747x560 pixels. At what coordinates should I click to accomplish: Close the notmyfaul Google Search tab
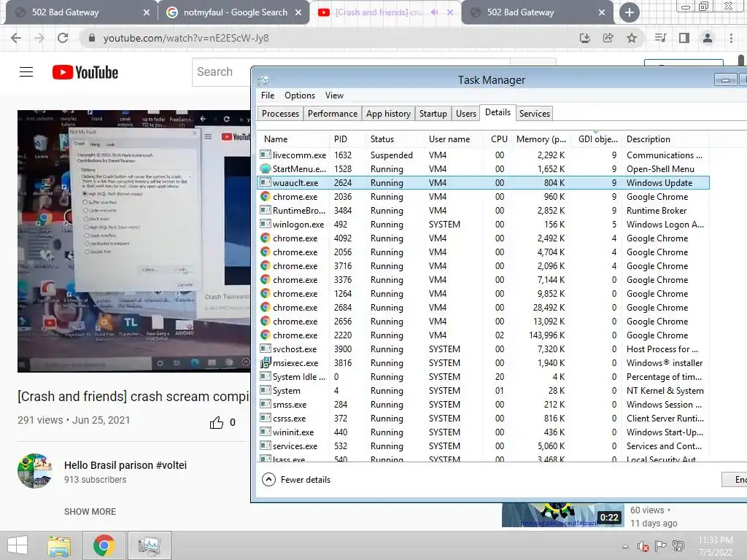pos(298,12)
